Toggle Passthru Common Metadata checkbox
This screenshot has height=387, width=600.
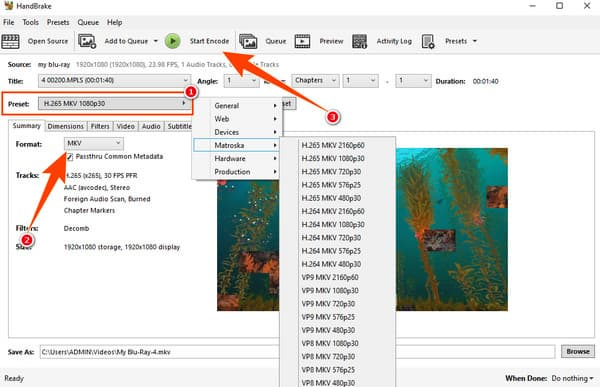click(70, 157)
